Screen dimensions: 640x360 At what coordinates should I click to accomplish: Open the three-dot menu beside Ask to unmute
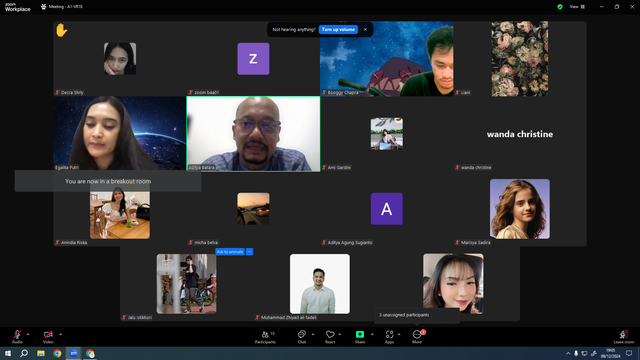[249, 252]
